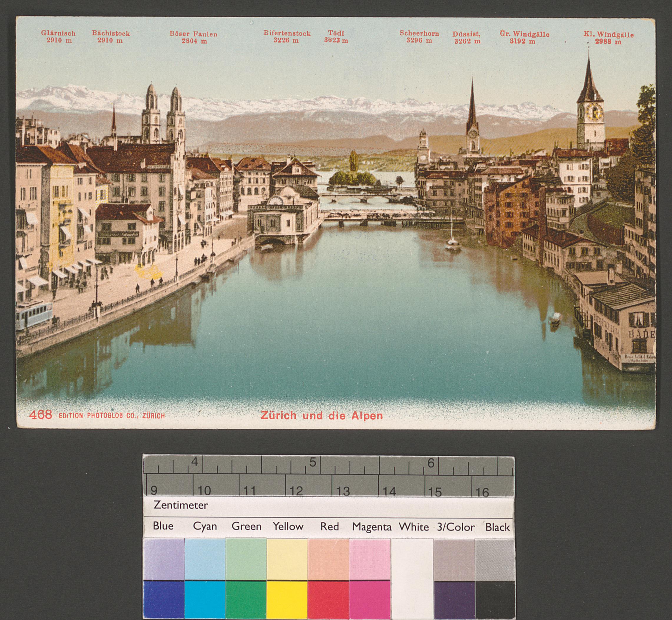Click the 'Bifertenstock 3226 m' label
The width and height of the screenshot is (672, 620).
(x=287, y=37)
